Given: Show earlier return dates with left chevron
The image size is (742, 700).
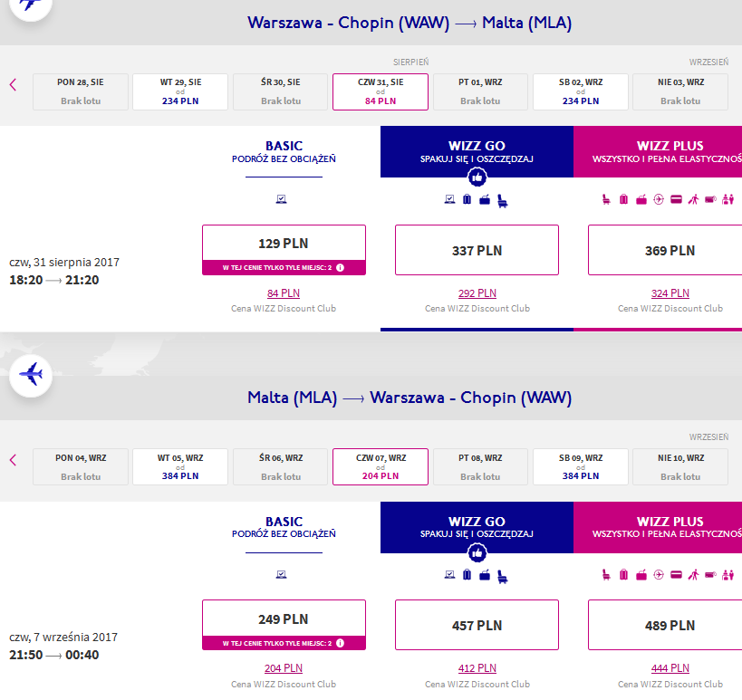Looking at the screenshot, I should tap(14, 460).
